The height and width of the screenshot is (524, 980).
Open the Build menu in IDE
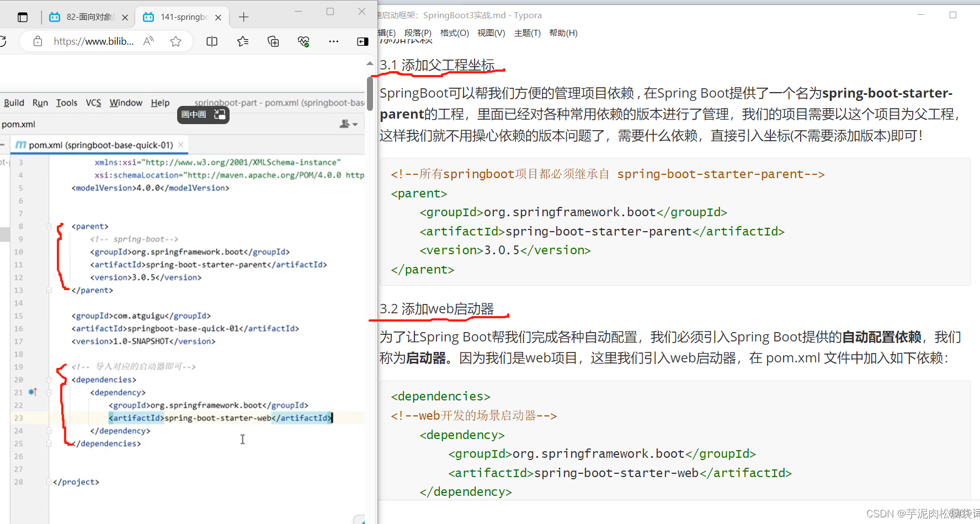coord(14,103)
